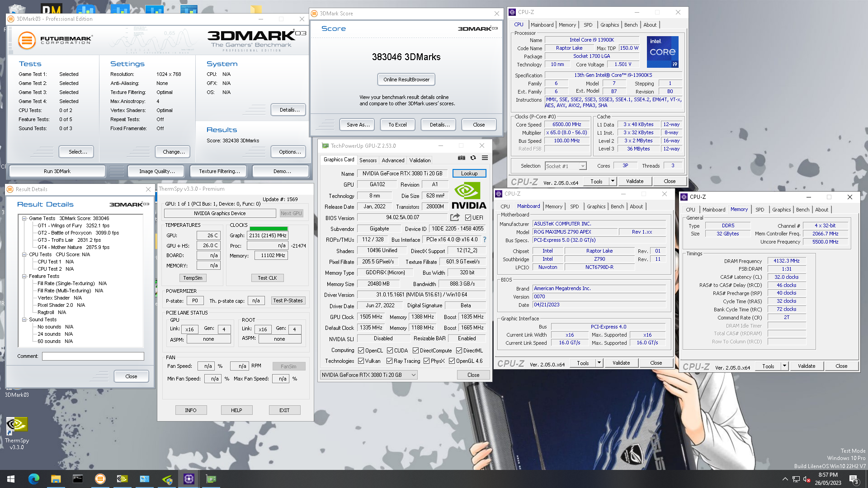Switch to the Command Prompt taskbar icon
The image size is (868, 488).
pos(78,479)
